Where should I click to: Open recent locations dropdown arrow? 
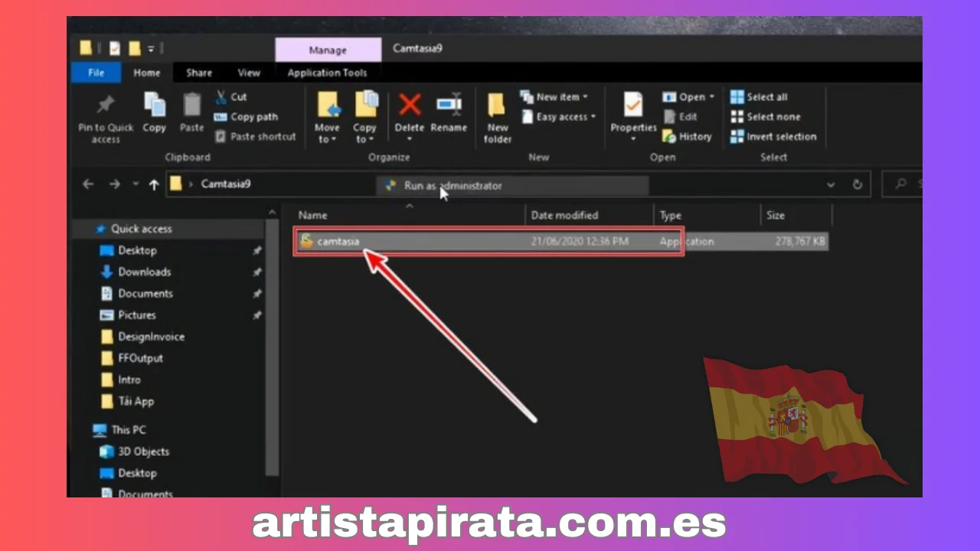[x=136, y=184]
